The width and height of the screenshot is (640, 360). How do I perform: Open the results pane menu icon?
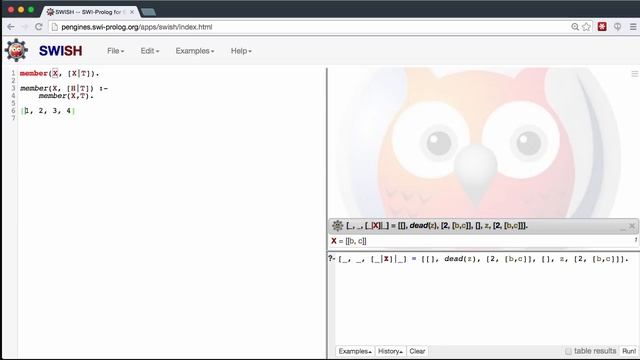tap(635, 74)
